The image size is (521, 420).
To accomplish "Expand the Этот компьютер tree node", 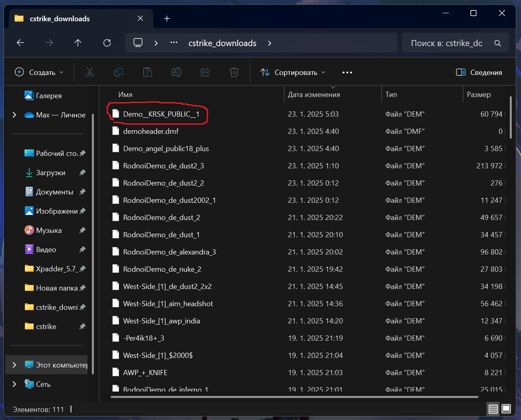I will tap(14, 365).
